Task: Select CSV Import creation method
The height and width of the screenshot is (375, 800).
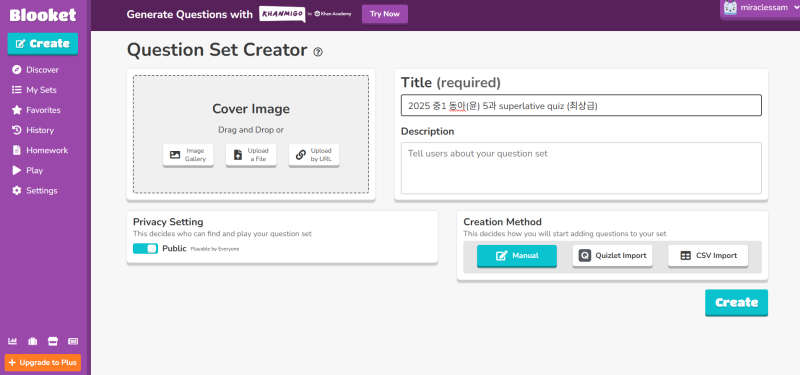Action: point(708,256)
